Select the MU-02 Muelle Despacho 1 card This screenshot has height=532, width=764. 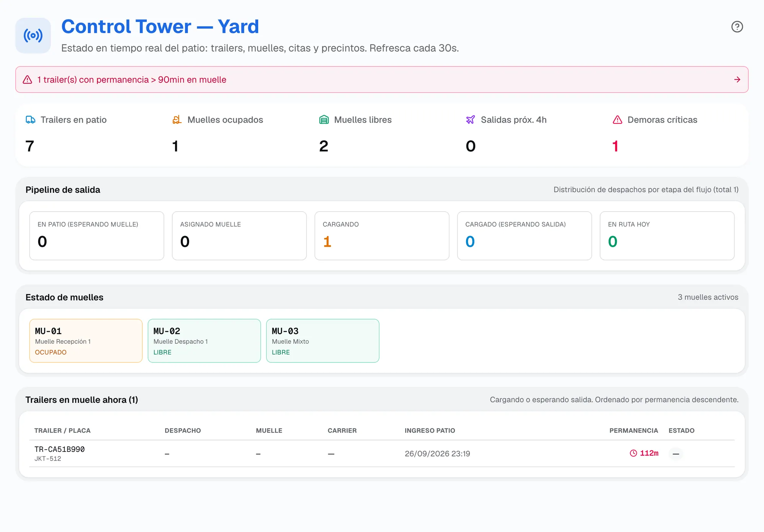[204, 341]
